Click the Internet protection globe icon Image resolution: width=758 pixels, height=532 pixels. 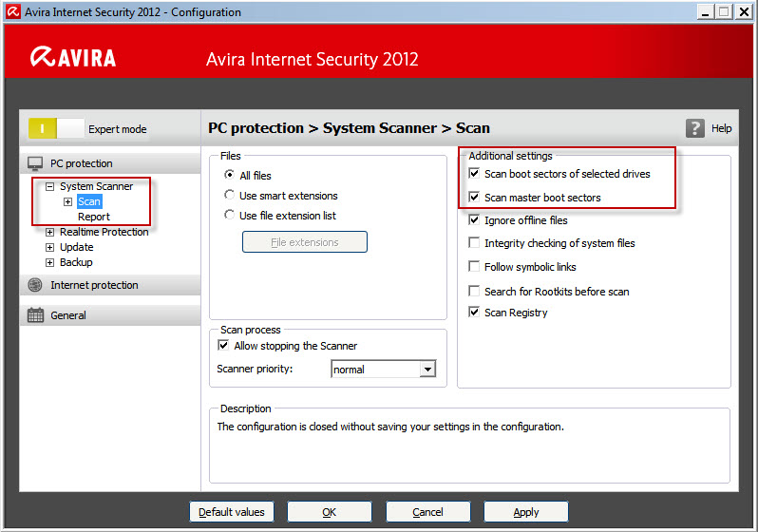35,285
